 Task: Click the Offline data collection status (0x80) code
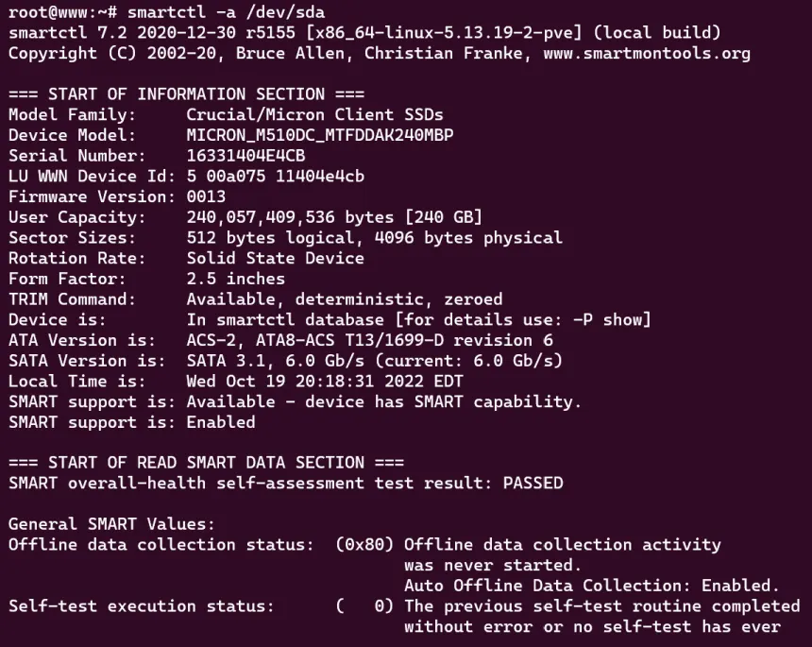(364, 545)
